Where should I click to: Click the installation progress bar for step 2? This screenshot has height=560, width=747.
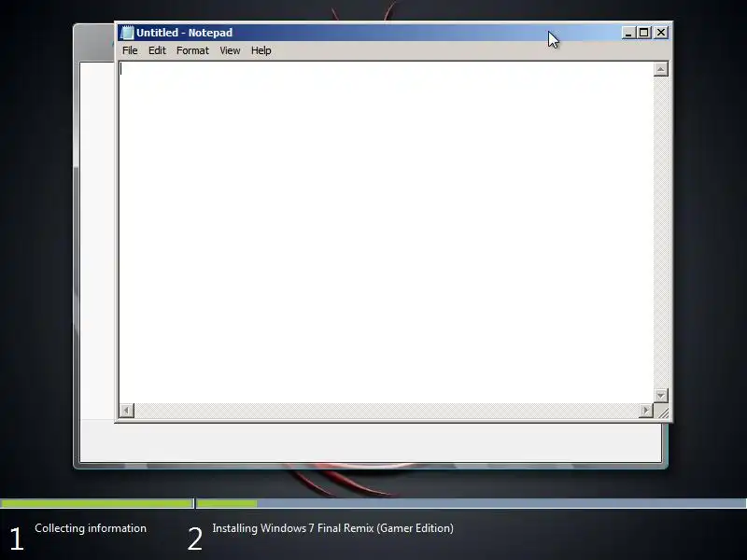(x=472, y=503)
